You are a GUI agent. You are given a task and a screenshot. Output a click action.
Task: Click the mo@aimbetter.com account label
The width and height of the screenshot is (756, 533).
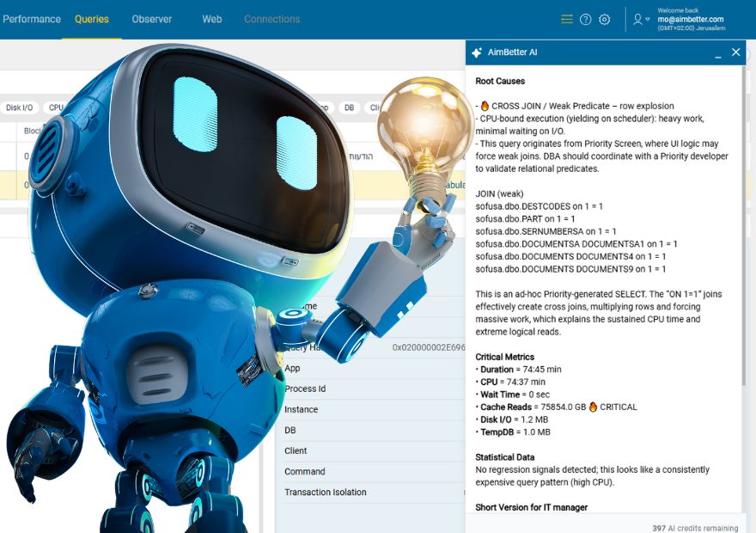coord(690,19)
